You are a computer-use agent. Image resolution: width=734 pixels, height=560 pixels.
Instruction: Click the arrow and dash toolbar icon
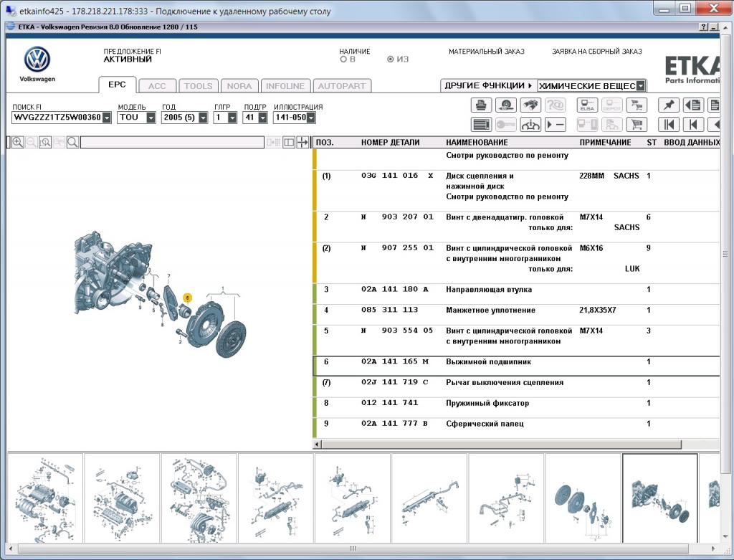pyautogui.click(x=556, y=125)
